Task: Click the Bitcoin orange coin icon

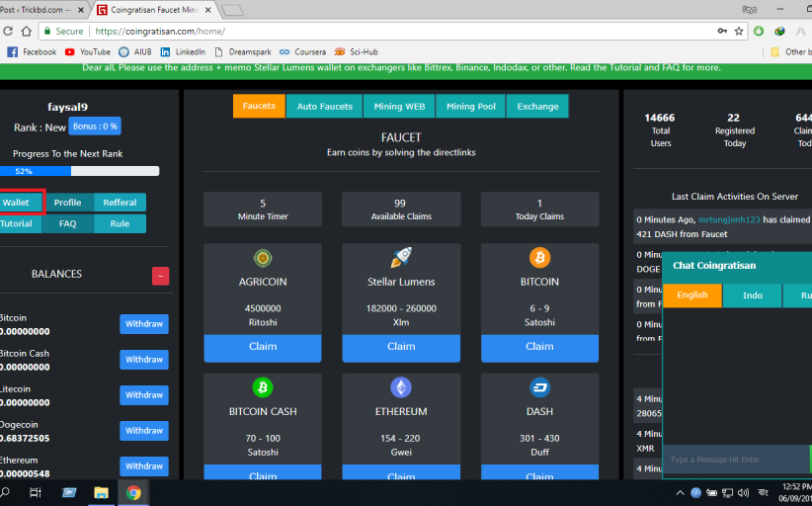Action: point(539,258)
